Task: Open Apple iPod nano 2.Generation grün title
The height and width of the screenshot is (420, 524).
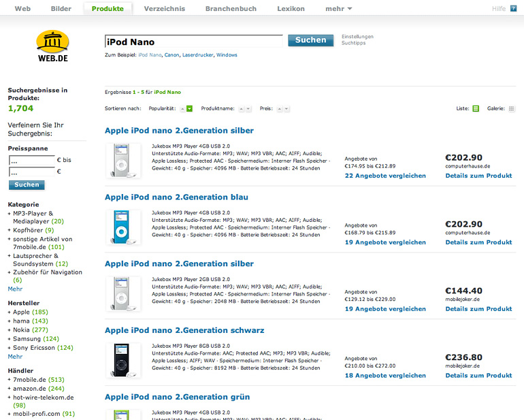Action: 177,397
